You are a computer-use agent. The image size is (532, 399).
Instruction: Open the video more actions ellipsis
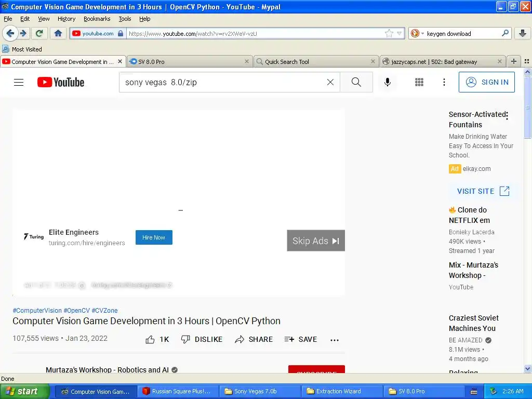pos(335,340)
